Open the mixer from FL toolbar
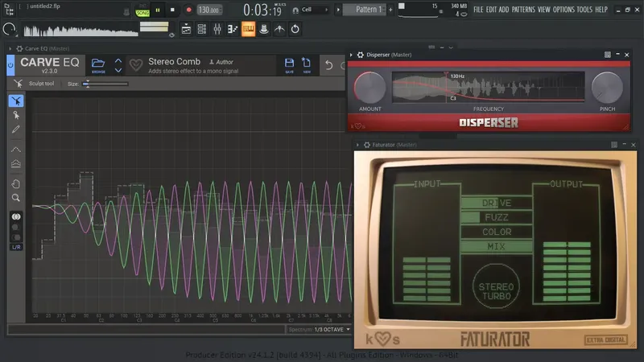This screenshot has width=644, height=362. (x=217, y=29)
